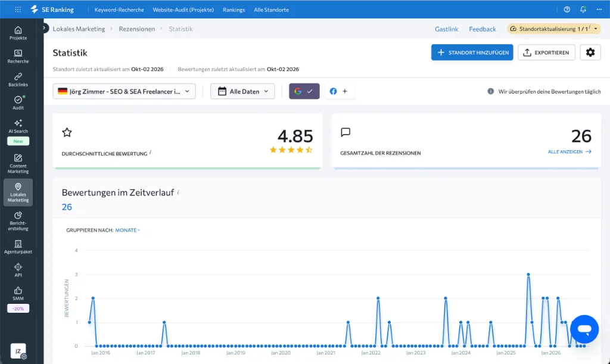The width and height of the screenshot is (610, 364).
Task: Open the Rankings menu
Action: click(x=234, y=10)
